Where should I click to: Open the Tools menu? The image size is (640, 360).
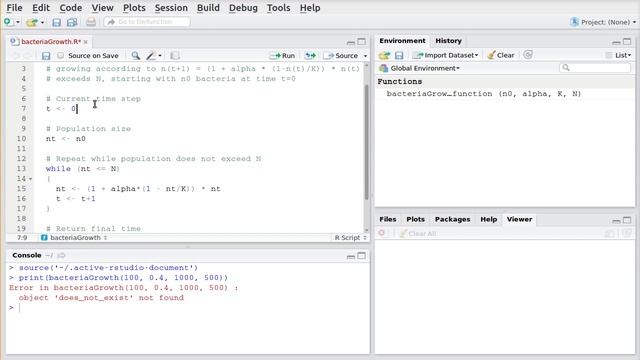tap(278, 8)
